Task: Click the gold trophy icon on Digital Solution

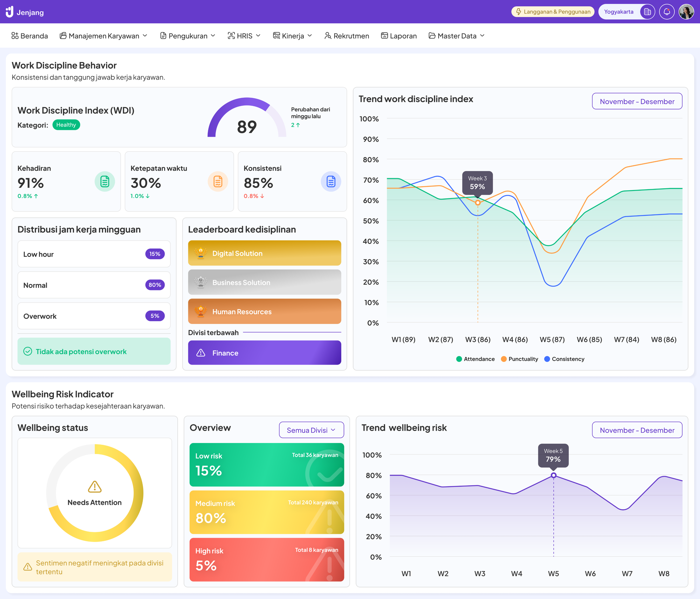Action: pos(201,253)
